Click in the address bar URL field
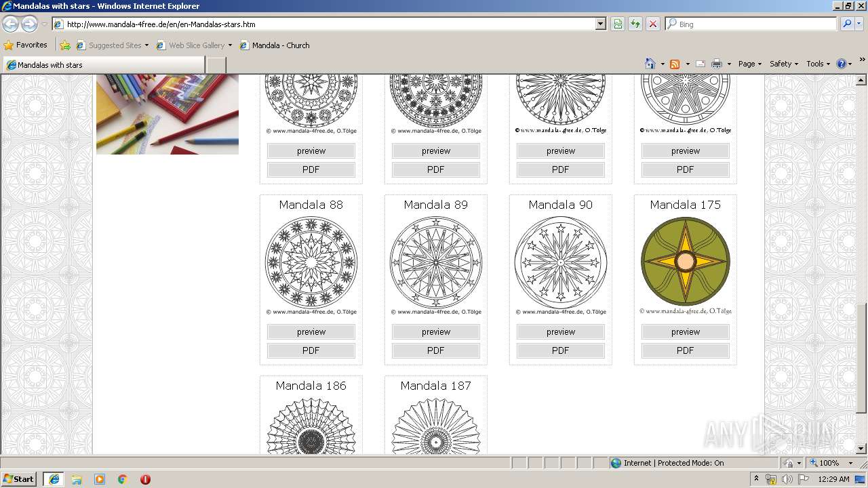This screenshot has width=868, height=488. click(x=329, y=24)
